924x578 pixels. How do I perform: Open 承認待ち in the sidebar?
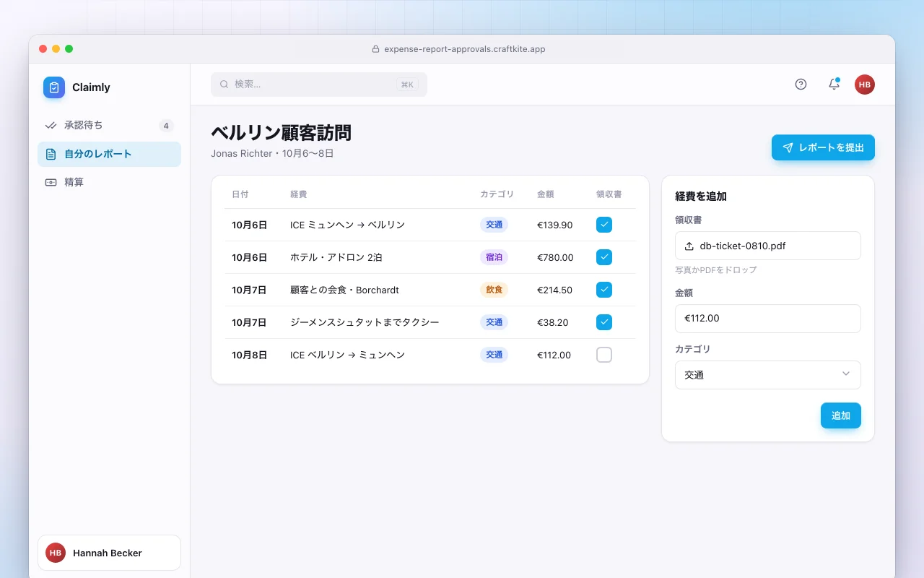109,126
